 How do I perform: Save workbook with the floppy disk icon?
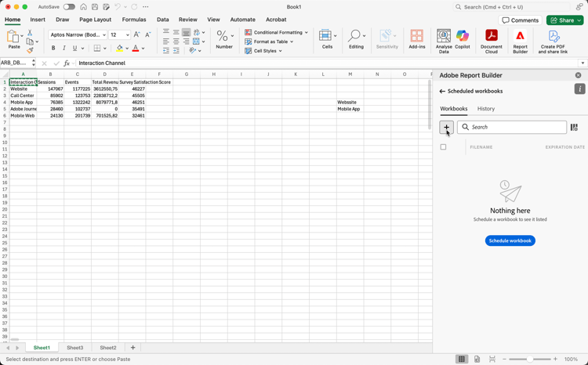pyautogui.click(x=95, y=7)
